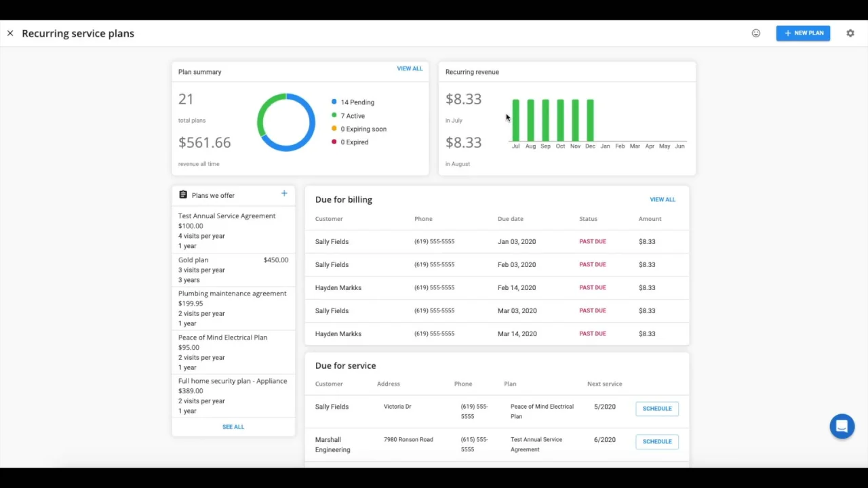Click the blue Pending legend dot
The image size is (868, 488).
[x=334, y=102]
